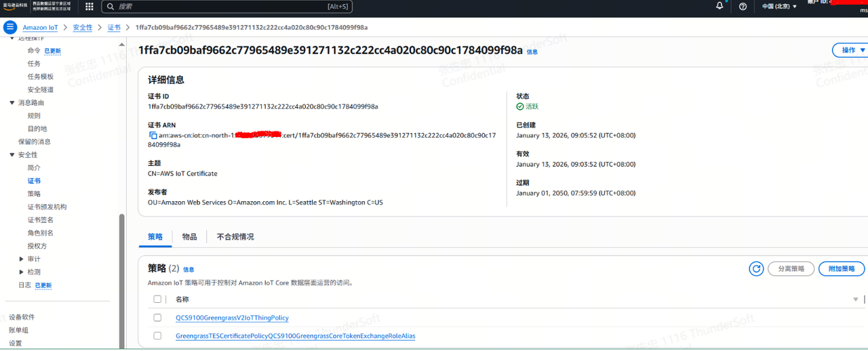The height and width of the screenshot is (351, 868).
Task: Collapse the 消息路由 section
Action: [12, 103]
